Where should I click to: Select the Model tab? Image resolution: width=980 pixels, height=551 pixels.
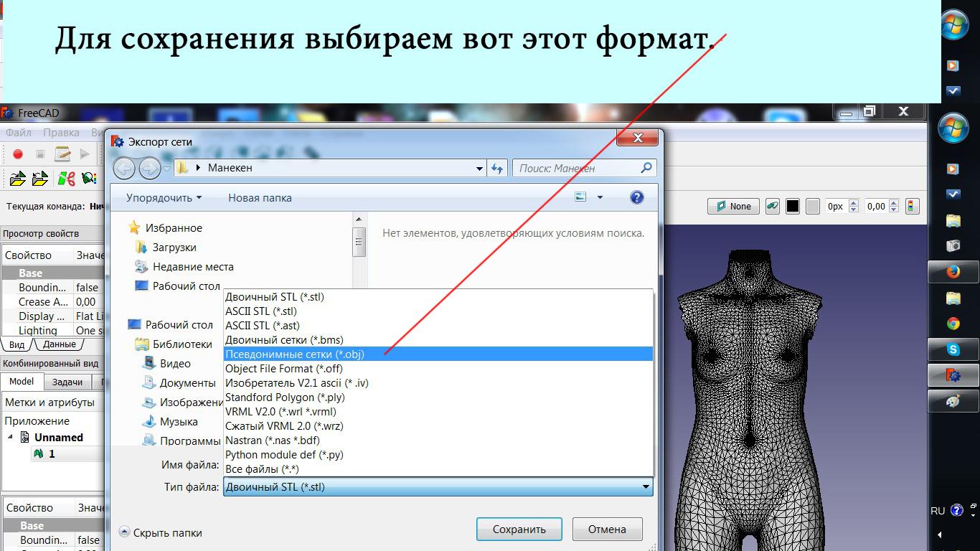point(22,381)
